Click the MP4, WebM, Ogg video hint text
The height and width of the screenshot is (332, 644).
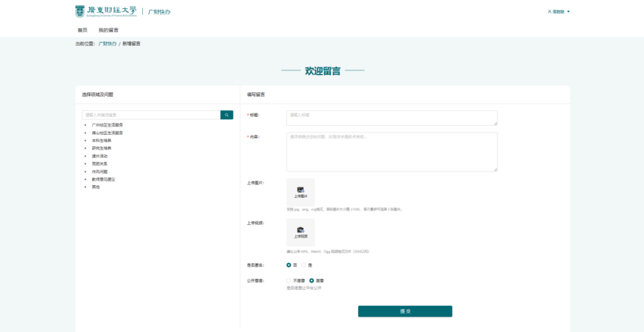click(328, 252)
